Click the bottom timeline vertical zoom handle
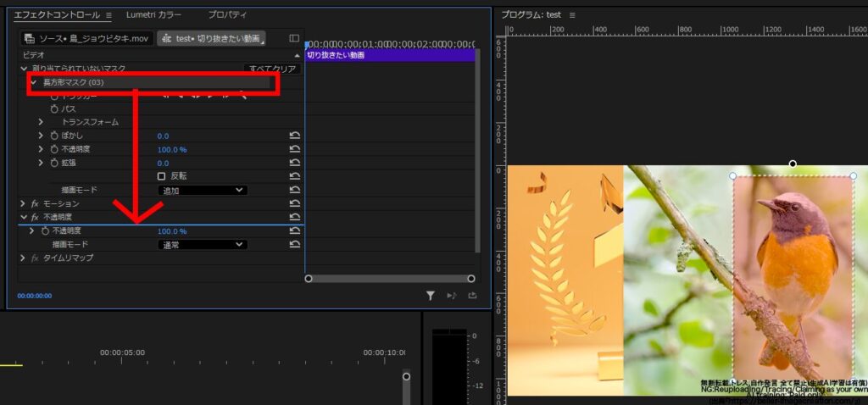 [x=406, y=376]
